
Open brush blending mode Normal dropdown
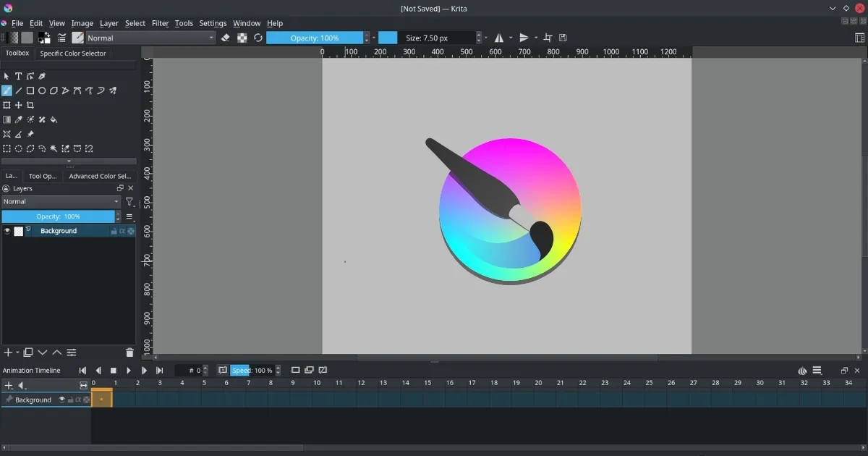(x=151, y=38)
